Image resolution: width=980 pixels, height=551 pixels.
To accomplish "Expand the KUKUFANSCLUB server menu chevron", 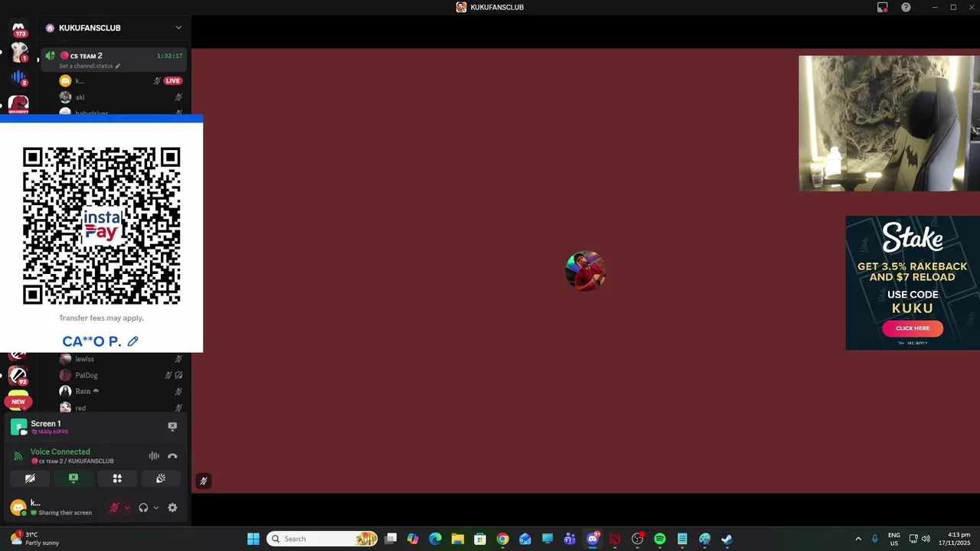I will click(178, 28).
